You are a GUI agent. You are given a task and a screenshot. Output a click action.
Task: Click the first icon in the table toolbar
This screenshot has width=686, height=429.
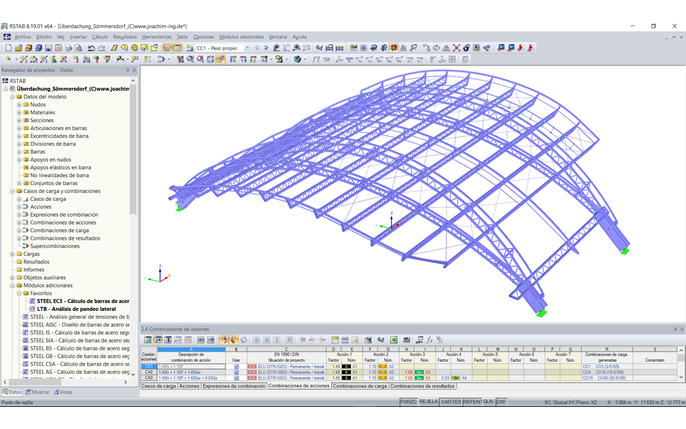(x=148, y=340)
